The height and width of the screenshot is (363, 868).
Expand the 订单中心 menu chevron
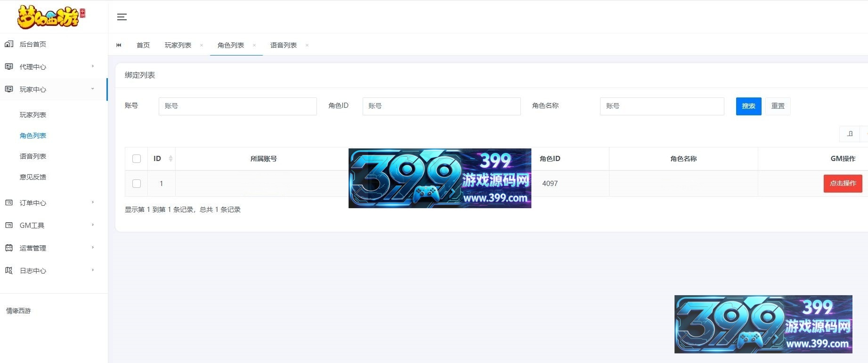pos(93,202)
